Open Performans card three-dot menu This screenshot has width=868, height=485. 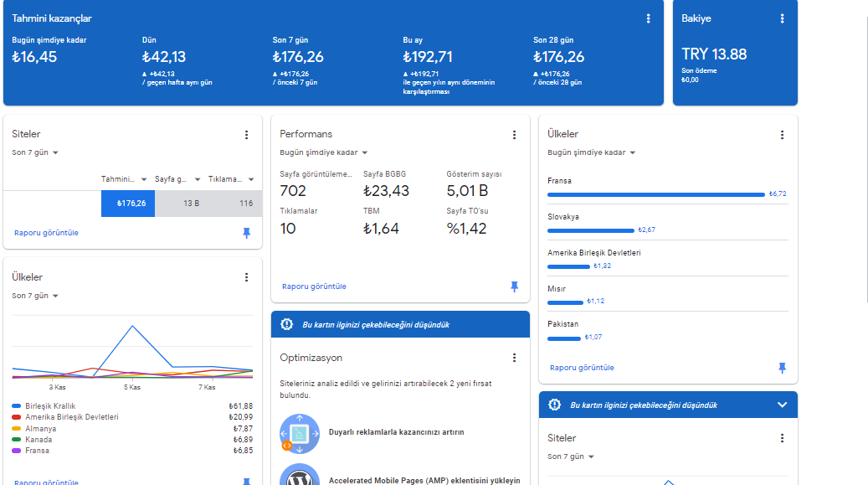tap(514, 135)
